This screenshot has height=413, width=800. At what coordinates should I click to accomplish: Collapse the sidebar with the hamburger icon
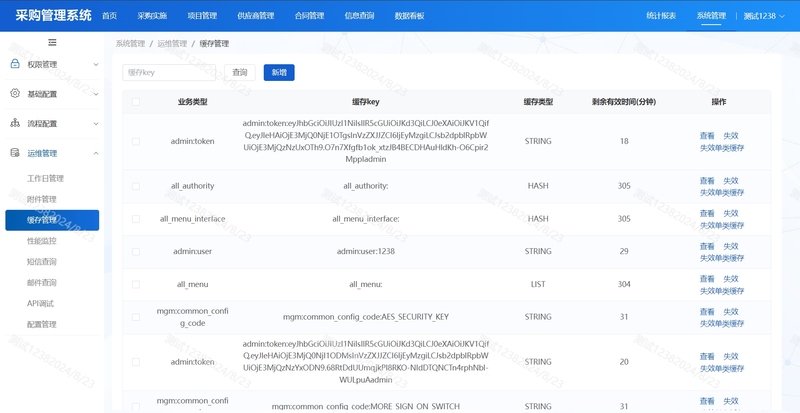52,42
